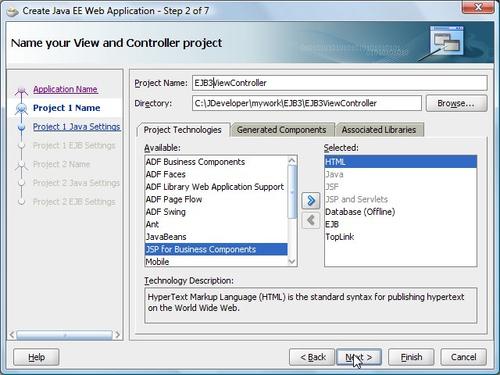The image size is (500, 375).
Task: Open the Associated Libraries tab
Action: coord(379,130)
